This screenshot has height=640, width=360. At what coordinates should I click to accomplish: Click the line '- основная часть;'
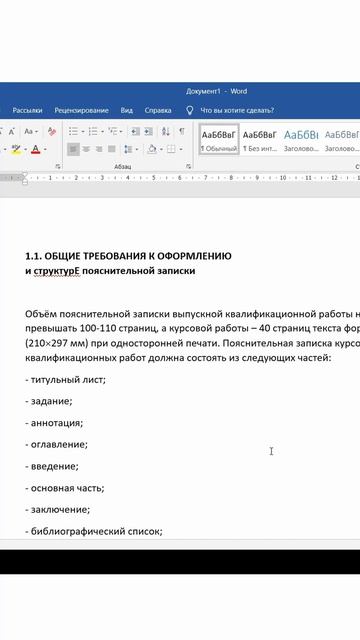click(x=64, y=488)
